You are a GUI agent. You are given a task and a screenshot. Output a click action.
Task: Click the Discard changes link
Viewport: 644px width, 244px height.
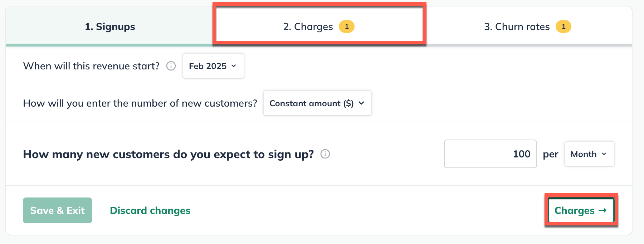(x=150, y=210)
